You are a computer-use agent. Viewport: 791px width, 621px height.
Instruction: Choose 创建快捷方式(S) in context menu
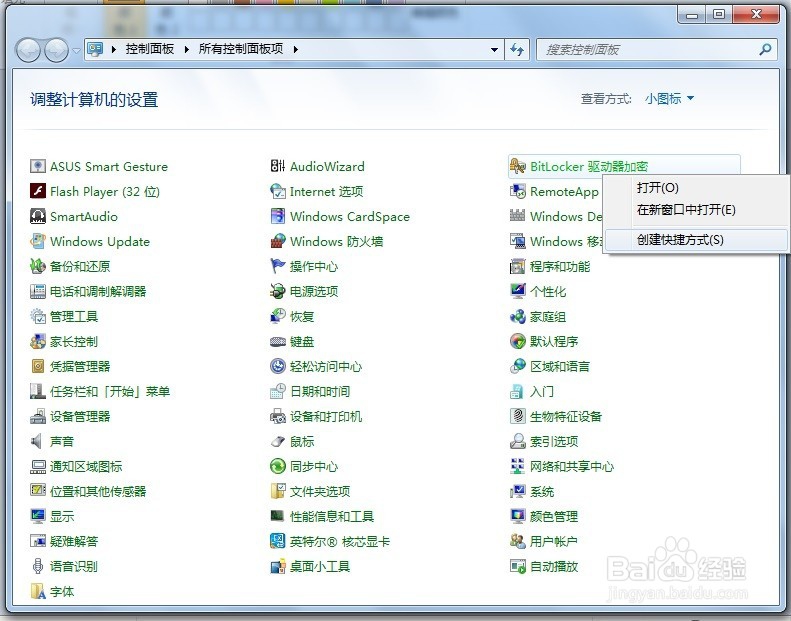(680, 240)
